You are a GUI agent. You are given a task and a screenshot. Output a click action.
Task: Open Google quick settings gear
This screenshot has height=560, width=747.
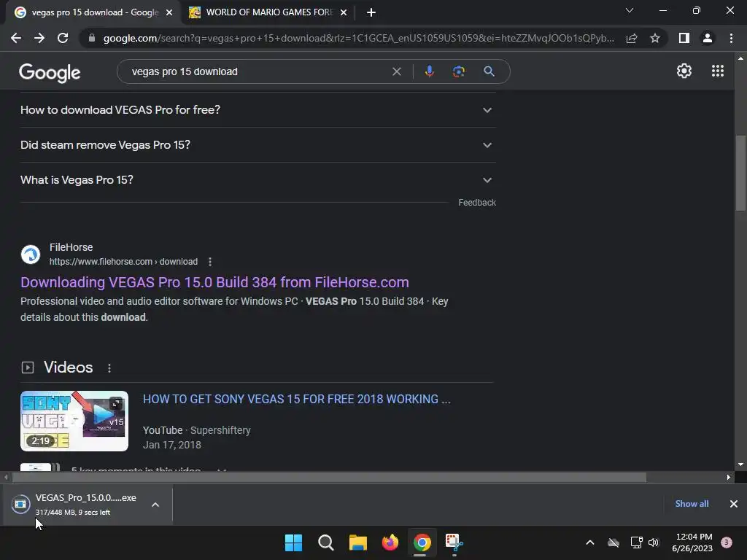tap(684, 71)
